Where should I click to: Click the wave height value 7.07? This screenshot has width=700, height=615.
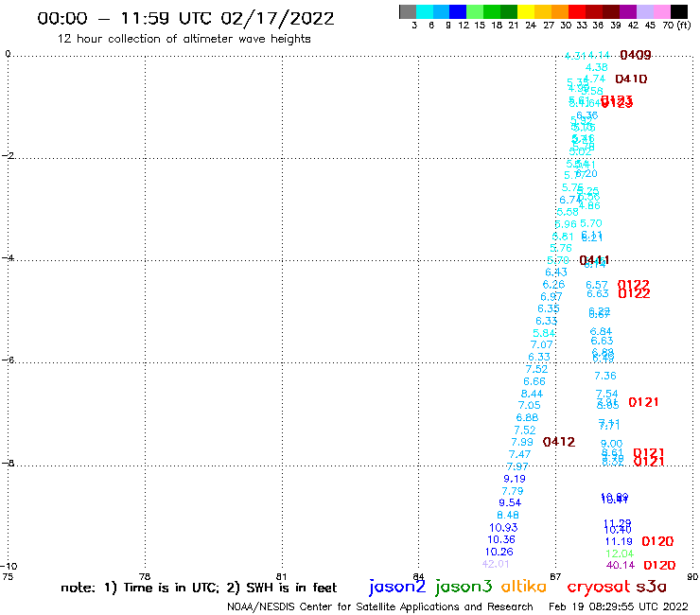coord(541,344)
